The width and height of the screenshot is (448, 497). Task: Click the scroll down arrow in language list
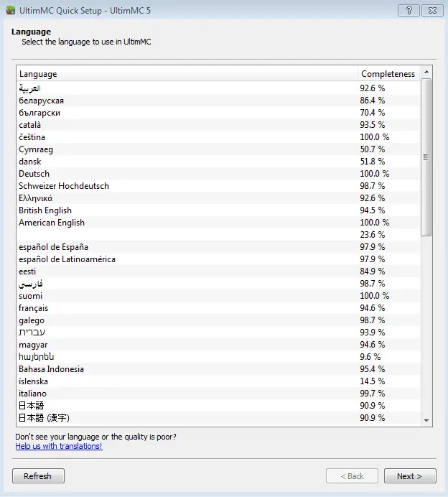[426, 419]
